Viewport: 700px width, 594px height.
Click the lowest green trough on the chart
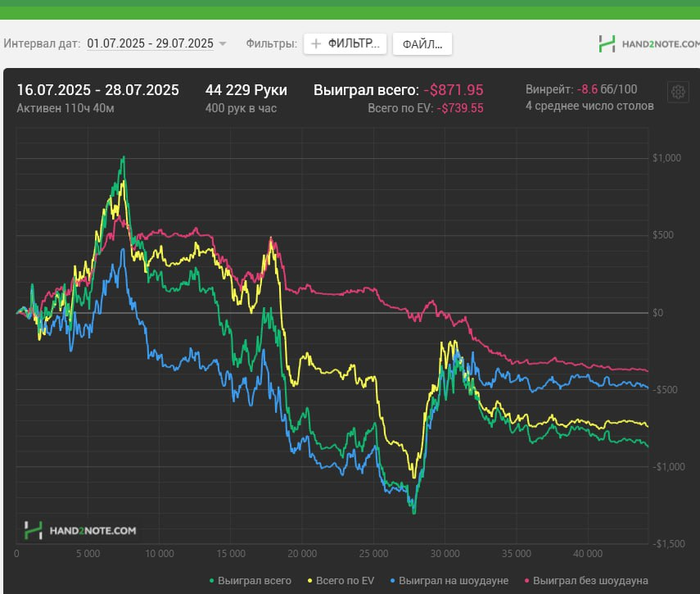(413, 512)
